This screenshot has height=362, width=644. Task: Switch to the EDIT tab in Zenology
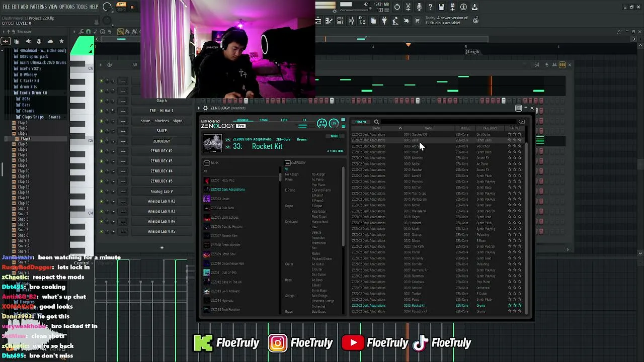pos(284,120)
